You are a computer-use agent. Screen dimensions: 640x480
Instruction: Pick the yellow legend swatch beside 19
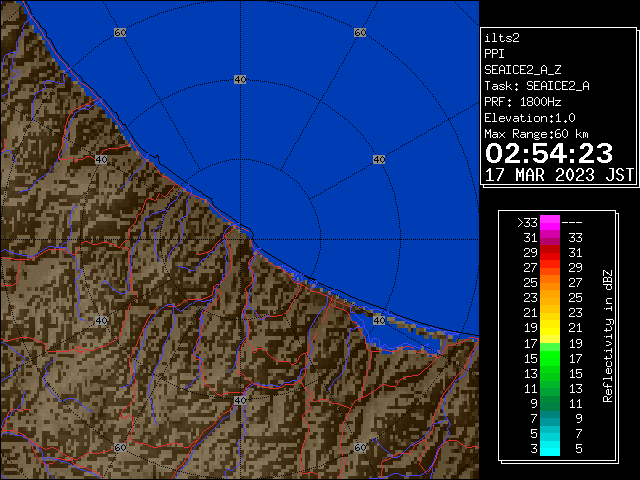[550, 328]
